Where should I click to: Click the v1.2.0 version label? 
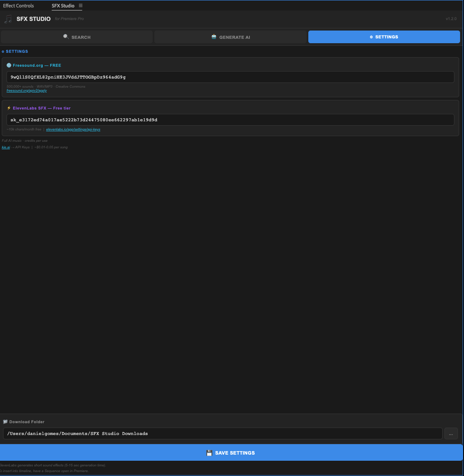451,19
